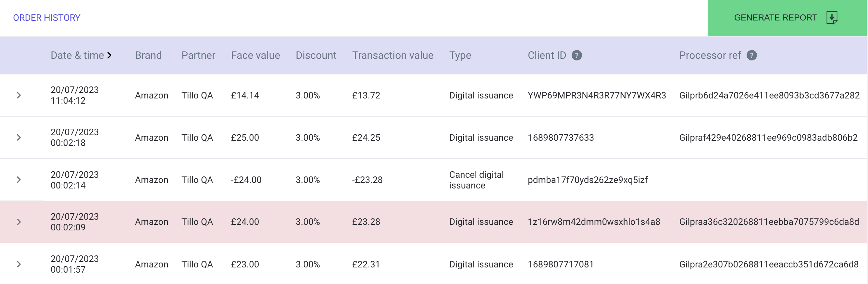Click the Face value column header
The image size is (868, 284).
(255, 55)
